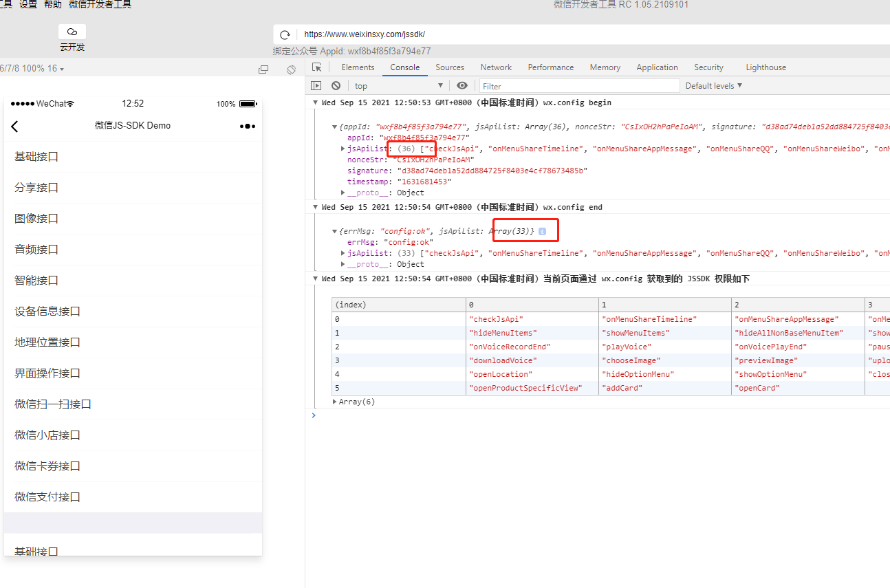Viewport: 890px width, 588px height.
Task: Collapse the JSSDK 权限如下 log entry
Action: point(316,279)
